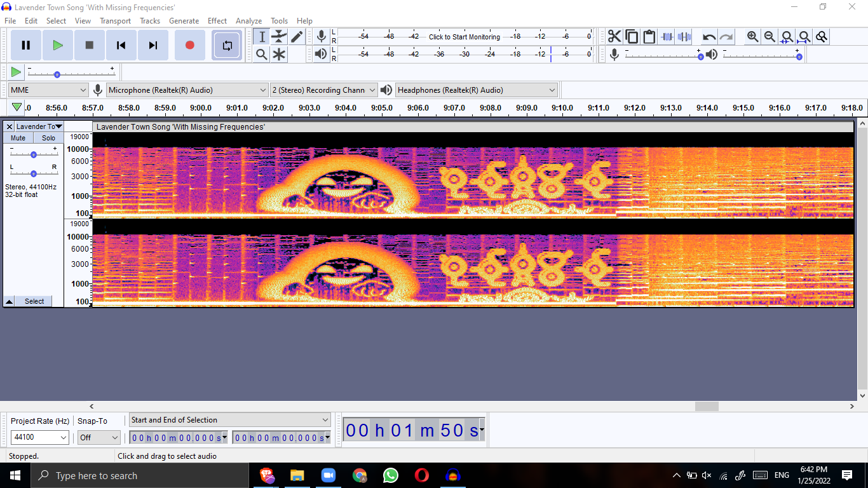The image size is (868, 488).
Task: Copy selection with the Copy icon
Action: tap(632, 37)
